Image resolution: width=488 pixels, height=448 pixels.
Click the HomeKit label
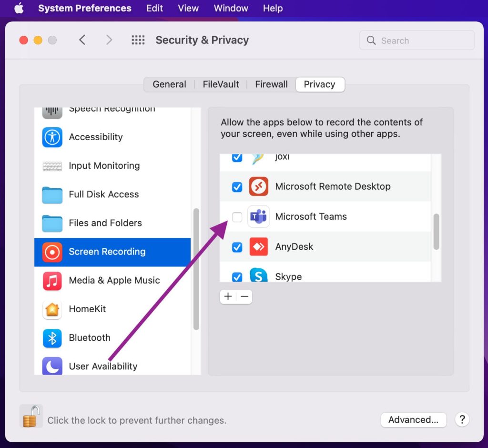point(87,309)
